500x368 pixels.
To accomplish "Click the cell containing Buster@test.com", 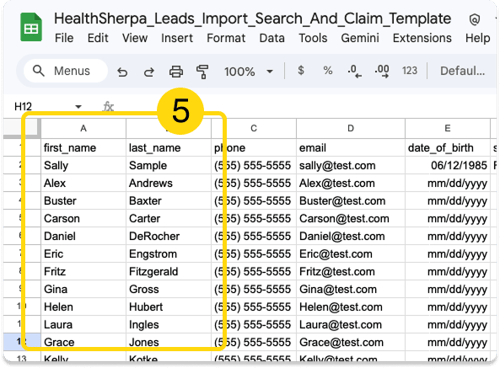I will (x=351, y=201).
